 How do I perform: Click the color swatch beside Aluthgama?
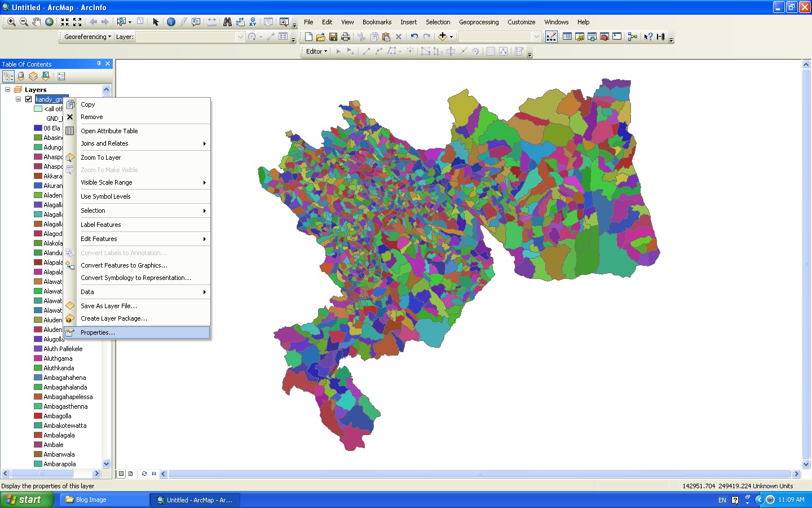[38, 358]
